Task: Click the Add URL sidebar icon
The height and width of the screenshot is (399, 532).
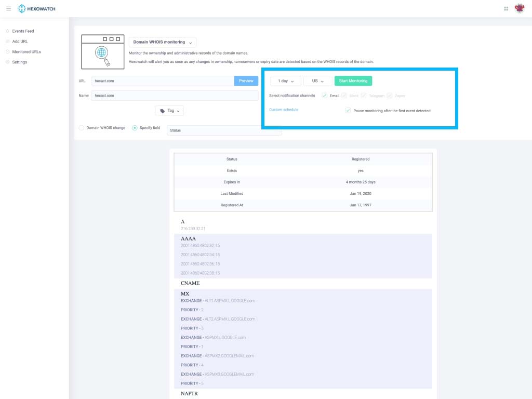Action: pyautogui.click(x=7, y=42)
